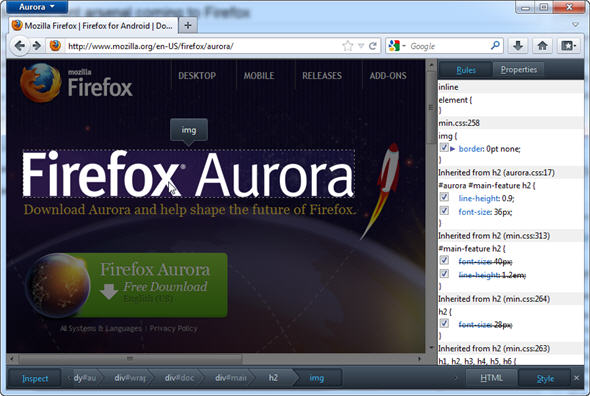Open the RELEASES navigation item
The width and height of the screenshot is (590, 396).
click(322, 76)
